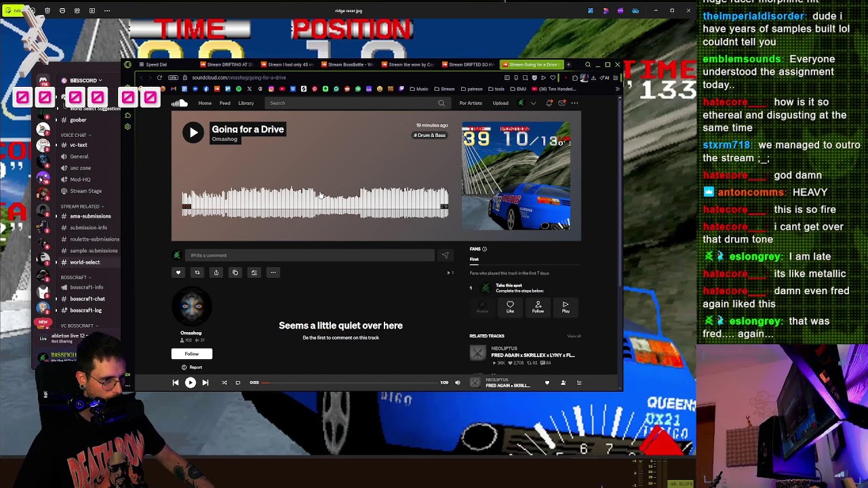Send the comment with the arrow icon
Image resolution: width=868 pixels, height=488 pixels.
coord(445,256)
